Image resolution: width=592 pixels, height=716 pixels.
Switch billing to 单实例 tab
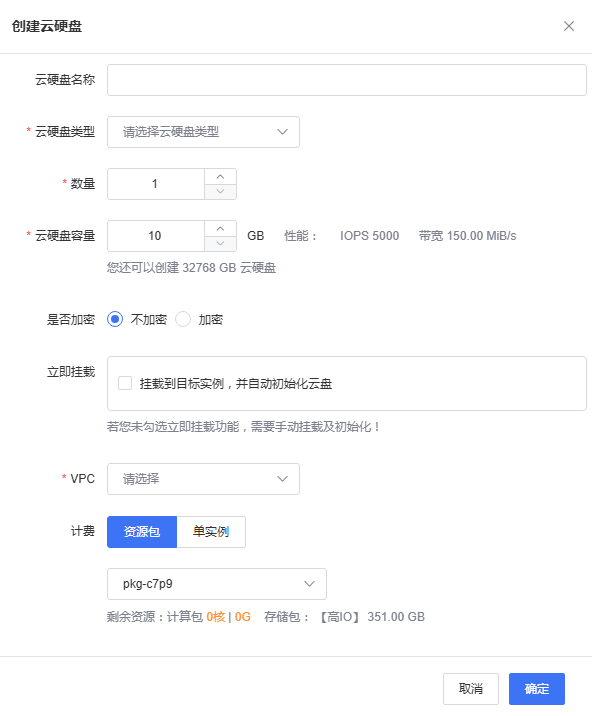click(211, 532)
